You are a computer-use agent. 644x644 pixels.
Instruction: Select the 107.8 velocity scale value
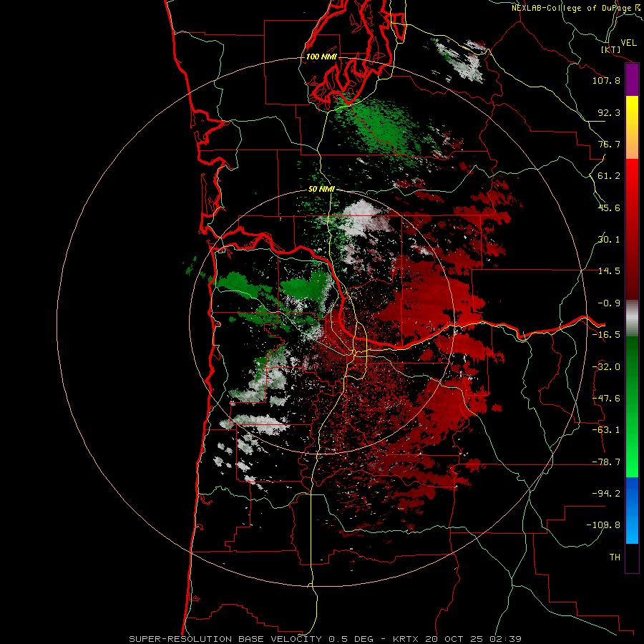coord(606,80)
